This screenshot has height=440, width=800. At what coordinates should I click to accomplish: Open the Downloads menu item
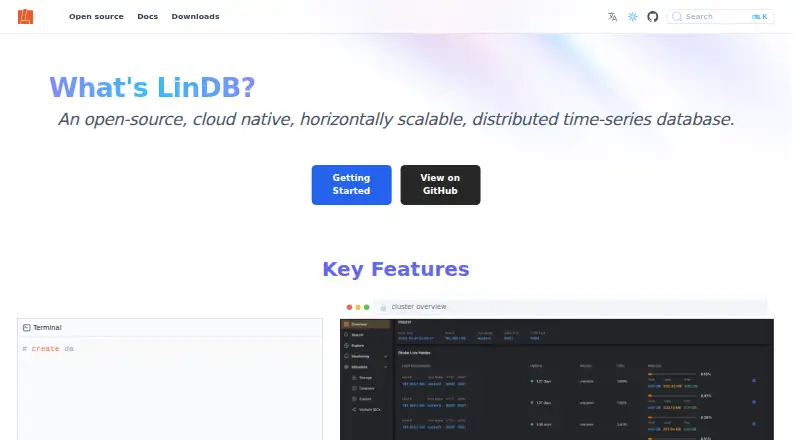point(195,17)
